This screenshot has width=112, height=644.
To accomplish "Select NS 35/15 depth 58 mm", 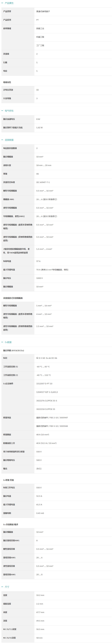I will (x=40, y=638).
